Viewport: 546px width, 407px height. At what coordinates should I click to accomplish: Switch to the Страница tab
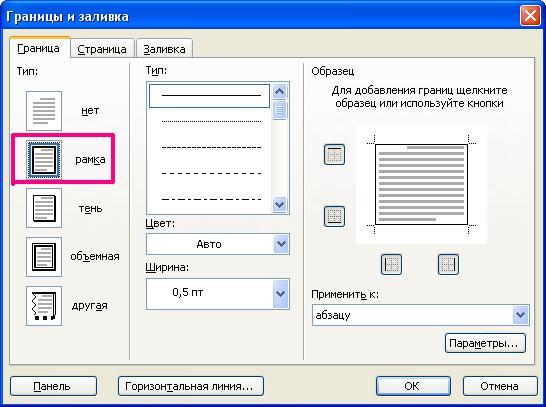[102, 49]
